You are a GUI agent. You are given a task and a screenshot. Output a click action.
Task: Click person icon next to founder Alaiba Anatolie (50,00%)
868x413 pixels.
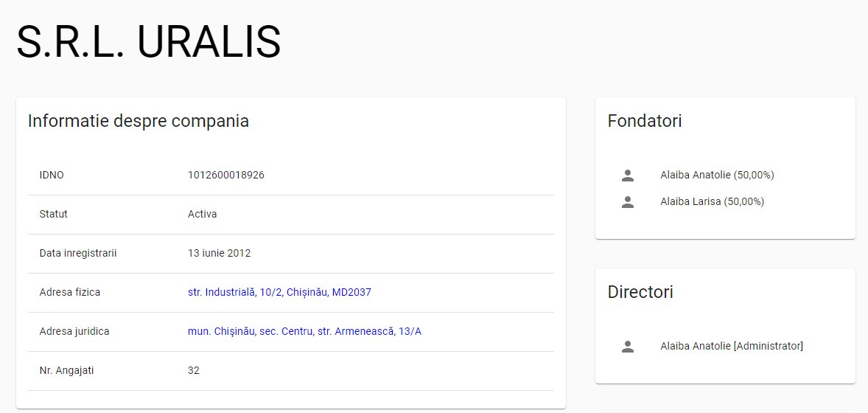(x=628, y=176)
